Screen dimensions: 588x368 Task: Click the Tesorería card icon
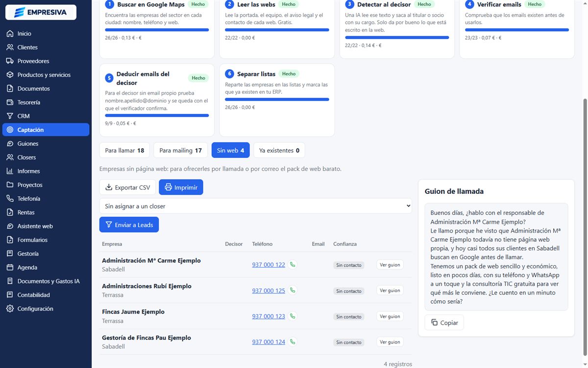tap(10, 102)
